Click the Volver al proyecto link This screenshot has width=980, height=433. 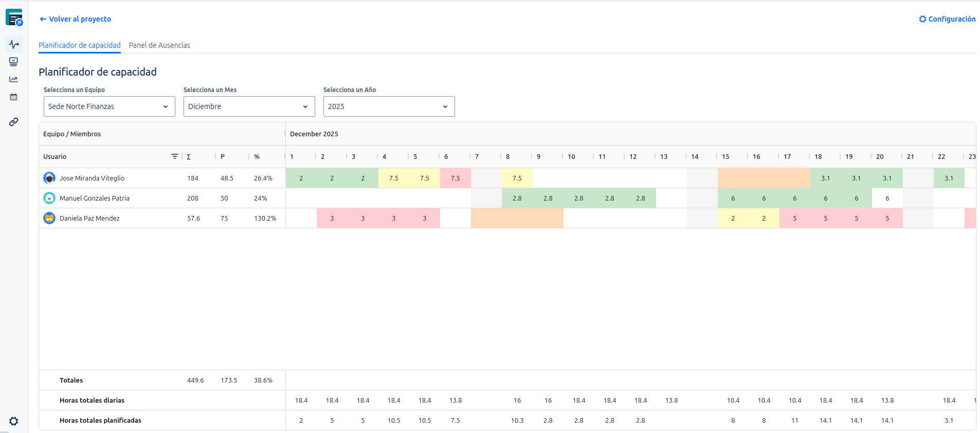pos(76,19)
